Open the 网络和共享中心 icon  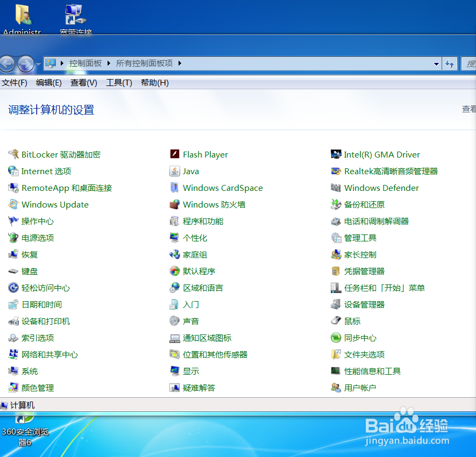(13, 354)
